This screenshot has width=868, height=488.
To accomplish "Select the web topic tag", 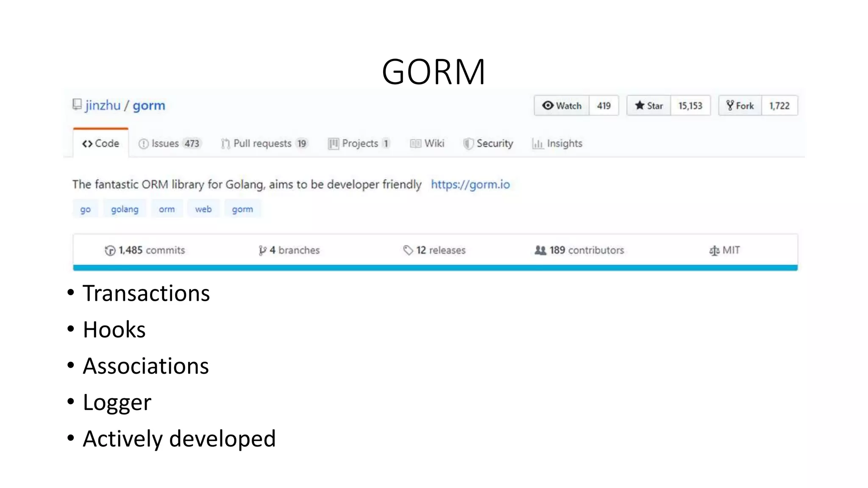I will [x=203, y=209].
